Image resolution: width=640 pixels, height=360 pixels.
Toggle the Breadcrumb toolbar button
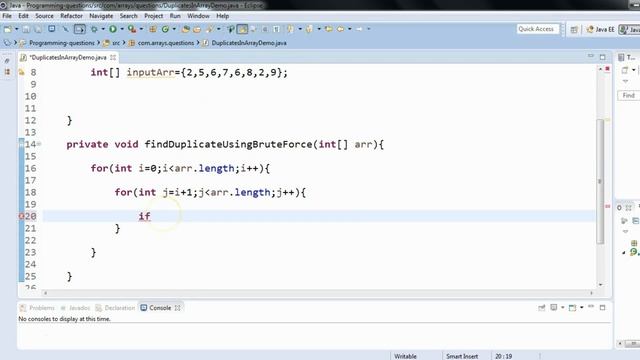coord(231,29)
